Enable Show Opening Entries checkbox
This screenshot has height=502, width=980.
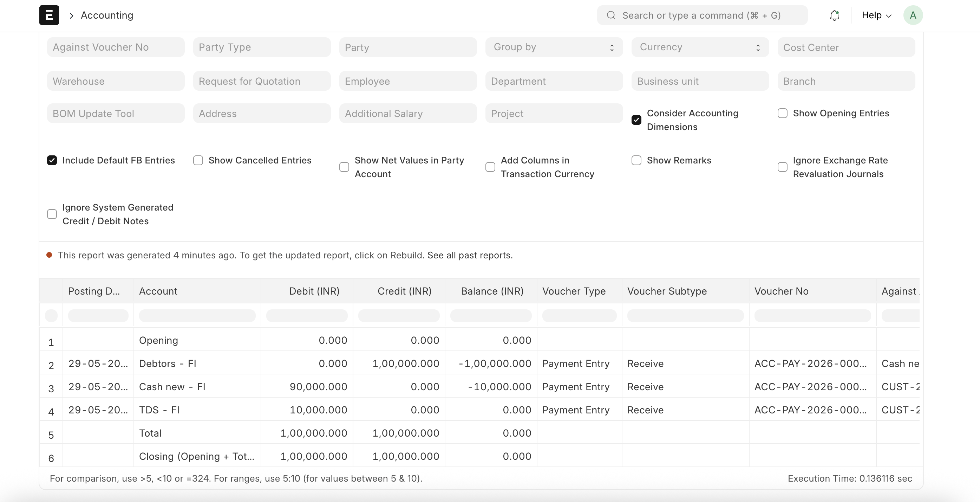[782, 114]
